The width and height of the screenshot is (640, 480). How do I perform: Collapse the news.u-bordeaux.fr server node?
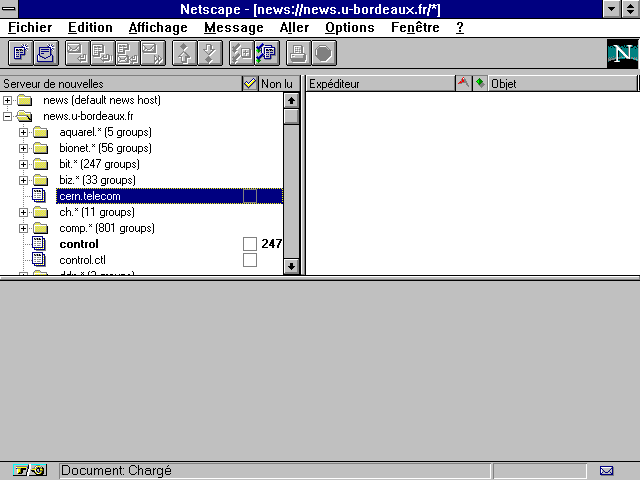tap(7, 116)
